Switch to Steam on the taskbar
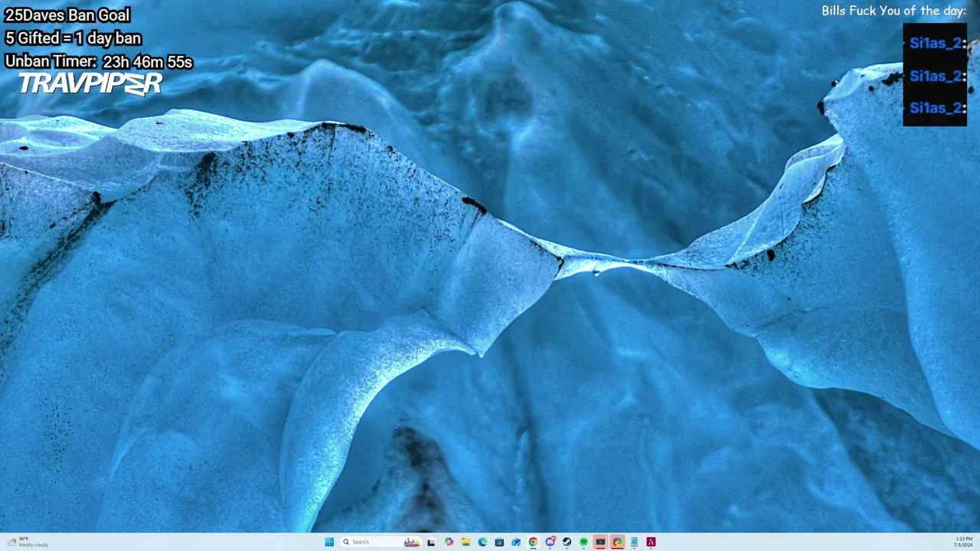Screen dimensions: 980x551 [567, 542]
